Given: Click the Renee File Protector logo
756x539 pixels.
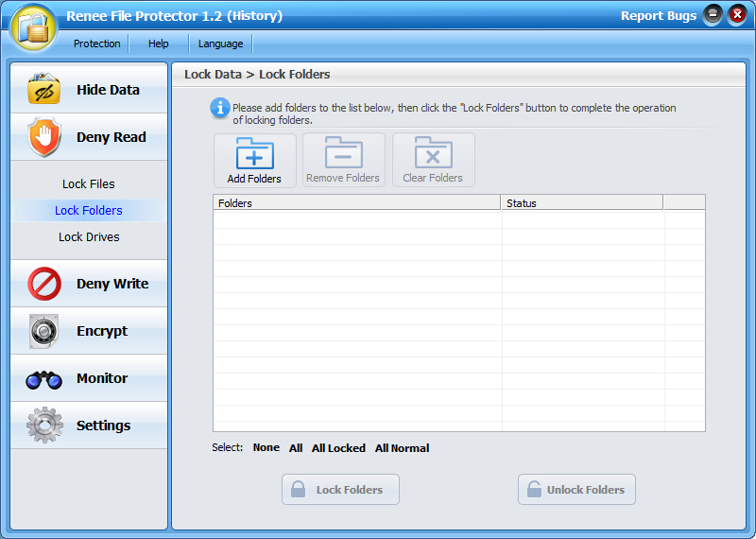Looking at the screenshot, I should (33, 27).
